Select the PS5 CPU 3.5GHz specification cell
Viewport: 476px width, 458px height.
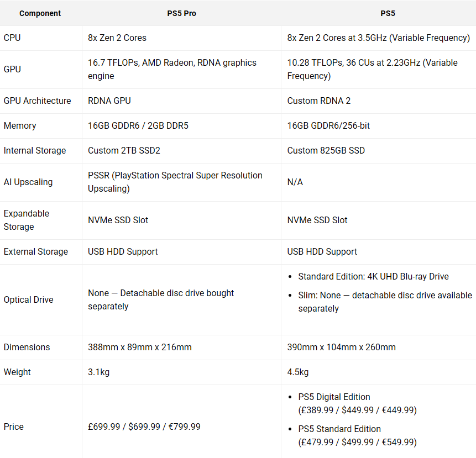click(x=378, y=38)
